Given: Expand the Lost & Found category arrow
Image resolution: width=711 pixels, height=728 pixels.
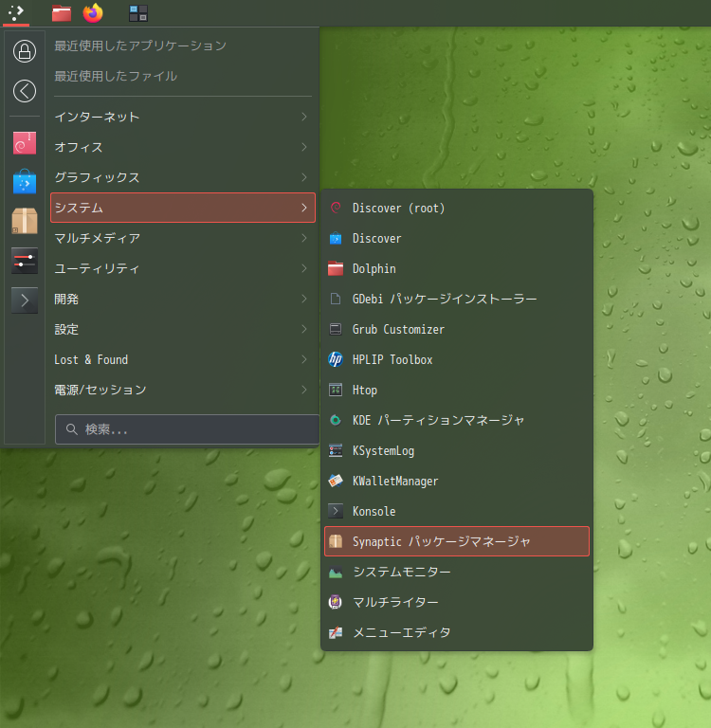Looking at the screenshot, I should pyautogui.click(x=304, y=359).
